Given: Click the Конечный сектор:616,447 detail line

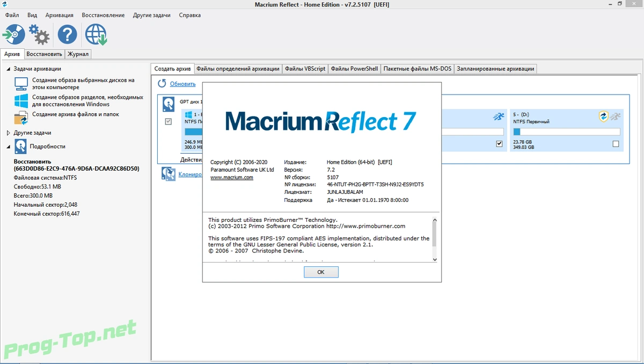Looking at the screenshot, I should [47, 214].
